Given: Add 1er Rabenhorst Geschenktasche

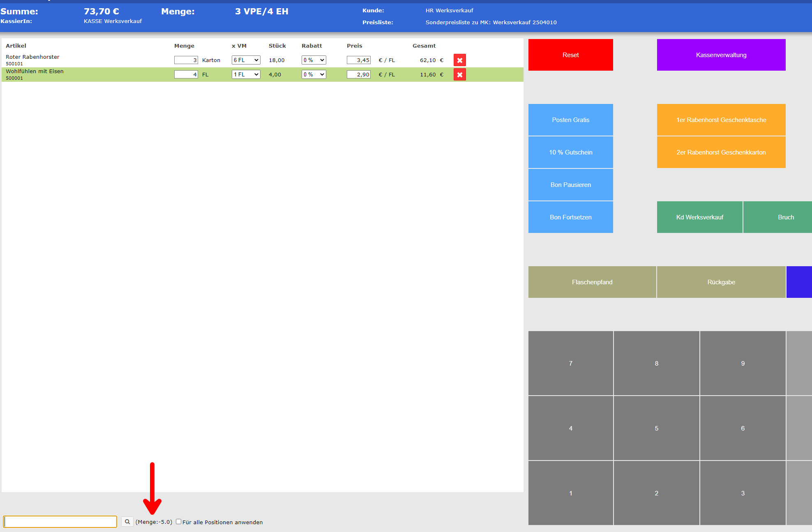Looking at the screenshot, I should 721,120.
